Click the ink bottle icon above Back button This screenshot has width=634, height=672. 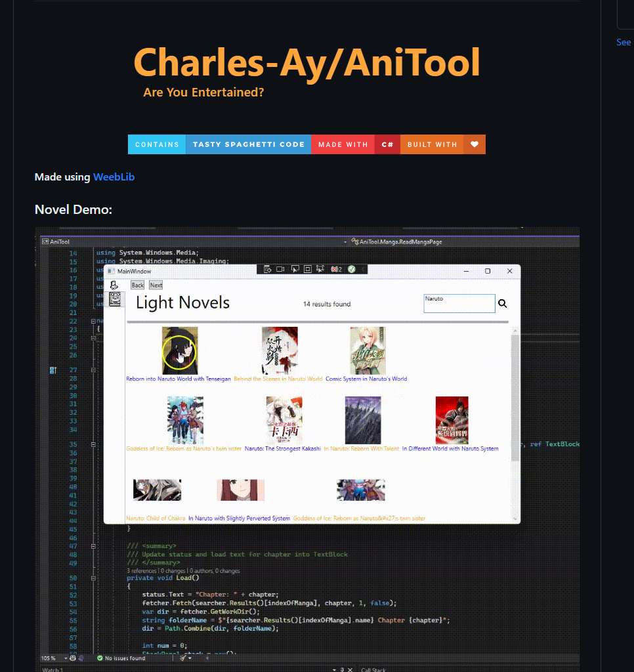coord(114,285)
